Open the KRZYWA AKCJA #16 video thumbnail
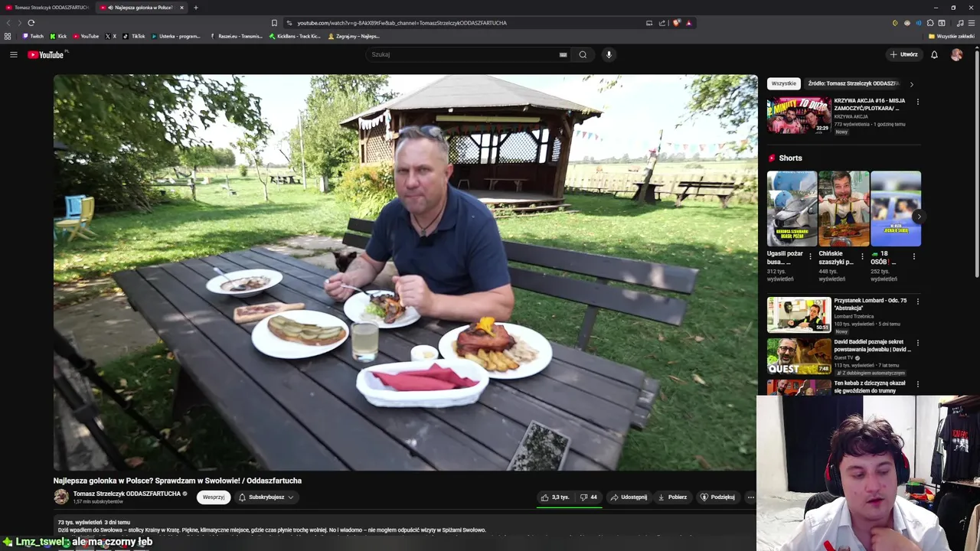The width and height of the screenshot is (980, 551). click(x=799, y=115)
